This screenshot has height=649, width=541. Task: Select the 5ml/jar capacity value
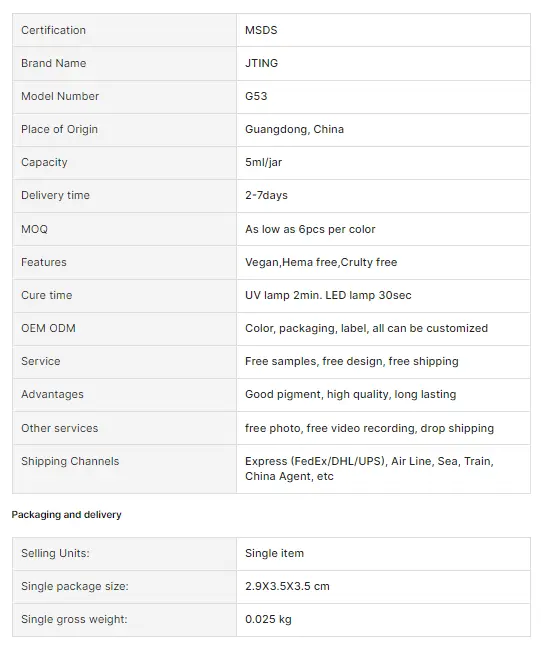pos(263,162)
